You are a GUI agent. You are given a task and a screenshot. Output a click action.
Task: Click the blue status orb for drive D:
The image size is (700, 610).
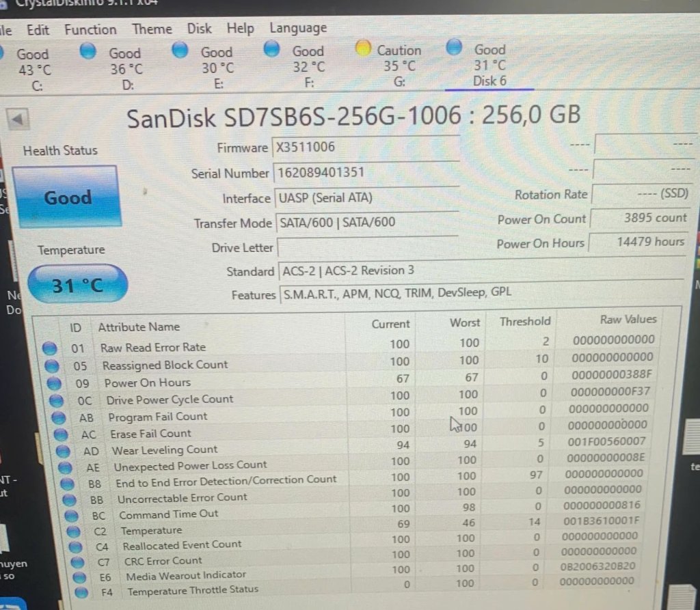88,51
